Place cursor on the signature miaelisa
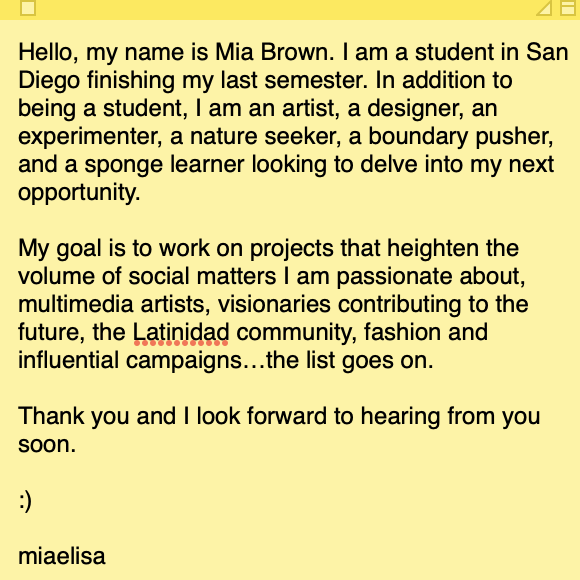The height and width of the screenshot is (580, 580). (62, 556)
